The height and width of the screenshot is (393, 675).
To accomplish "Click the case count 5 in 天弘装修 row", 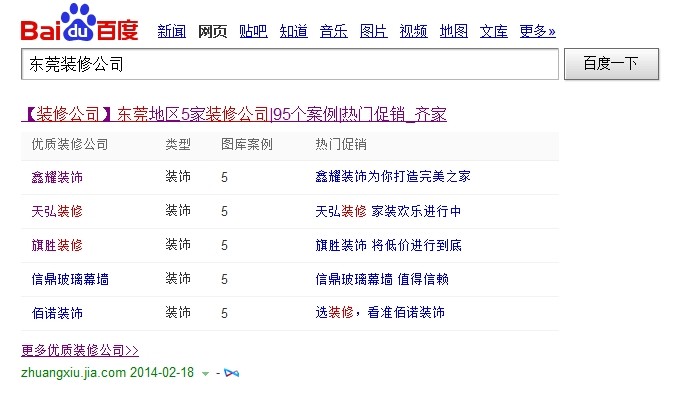I will tap(224, 211).
